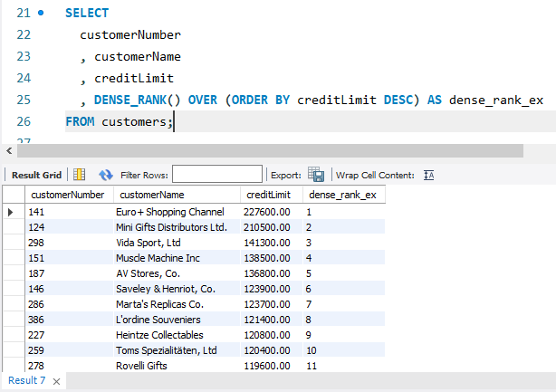Click the SELECT keyword on line 21
This screenshot has height=392, width=556.
point(87,13)
